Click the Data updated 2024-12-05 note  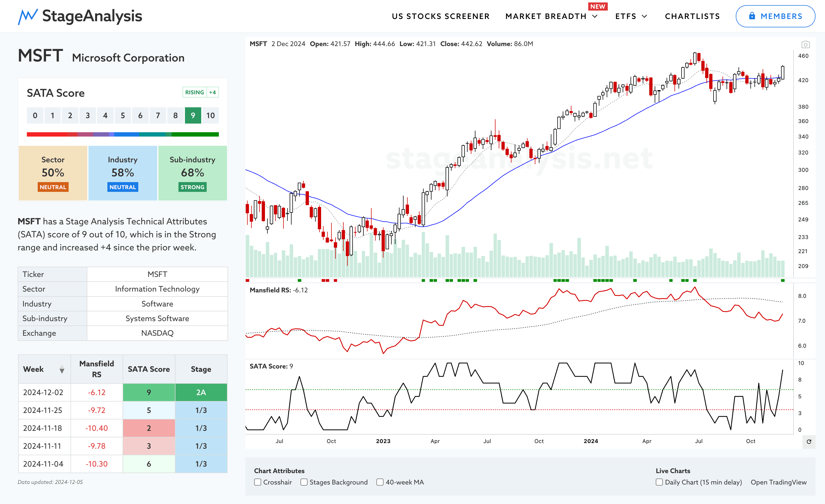click(50, 482)
